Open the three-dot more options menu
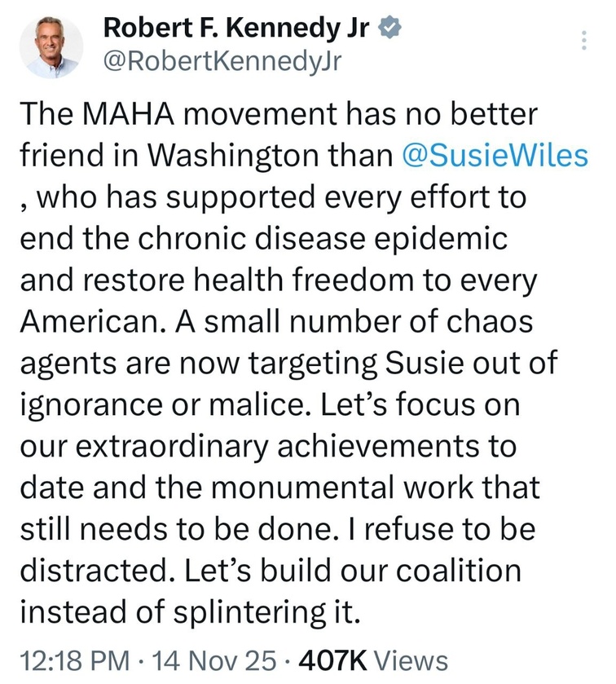This screenshot has width=616, height=684. 583,41
